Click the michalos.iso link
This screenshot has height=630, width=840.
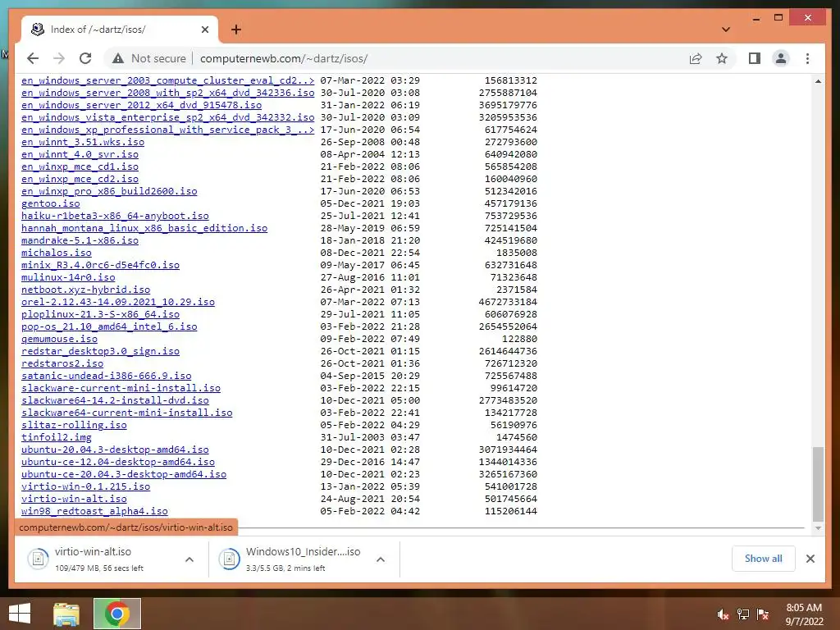[x=57, y=253]
